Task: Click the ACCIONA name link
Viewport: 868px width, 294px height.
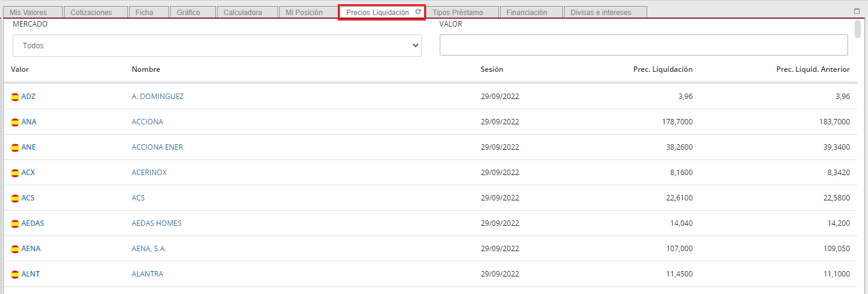Action: (147, 122)
